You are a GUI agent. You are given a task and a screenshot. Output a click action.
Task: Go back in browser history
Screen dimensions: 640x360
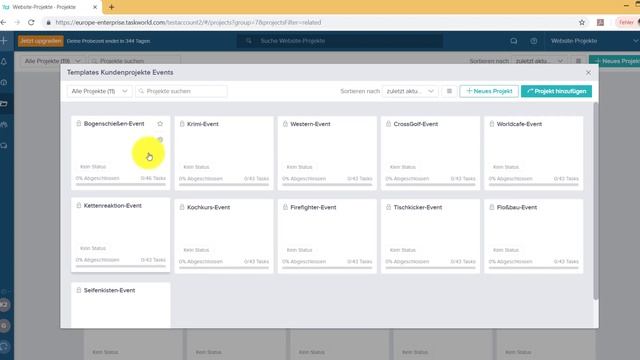(x=4, y=22)
